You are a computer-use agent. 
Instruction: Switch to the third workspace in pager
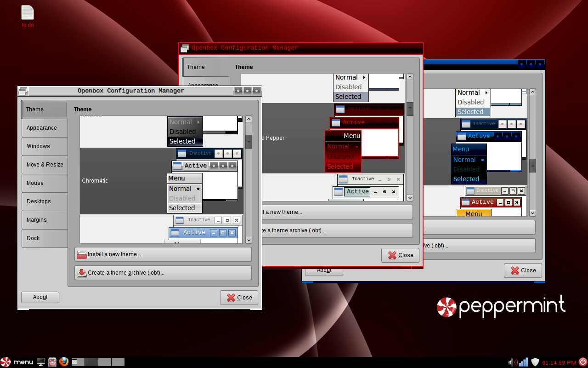click(105, 362)
